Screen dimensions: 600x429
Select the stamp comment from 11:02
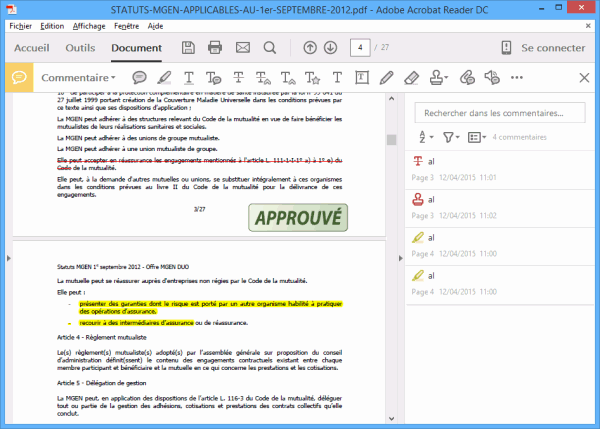tap(500, 208)
